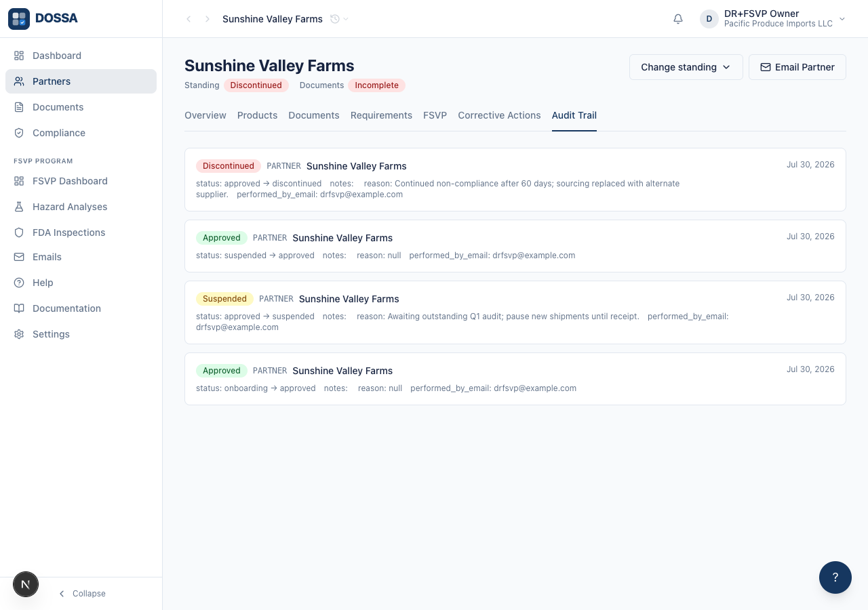Screen dimensions: 868x610
Task: Click Pacific Produce Imports LLC text
Action: pos(778,24)
